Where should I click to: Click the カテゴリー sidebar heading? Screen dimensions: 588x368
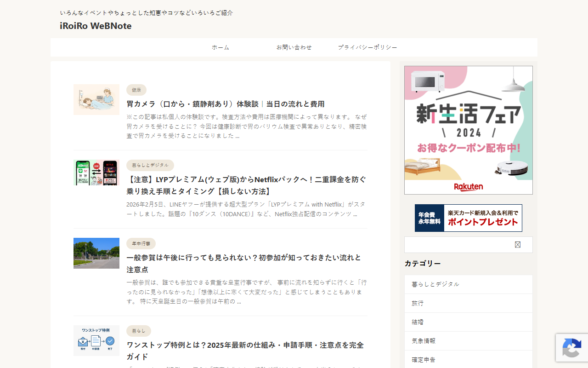[423, 263]
